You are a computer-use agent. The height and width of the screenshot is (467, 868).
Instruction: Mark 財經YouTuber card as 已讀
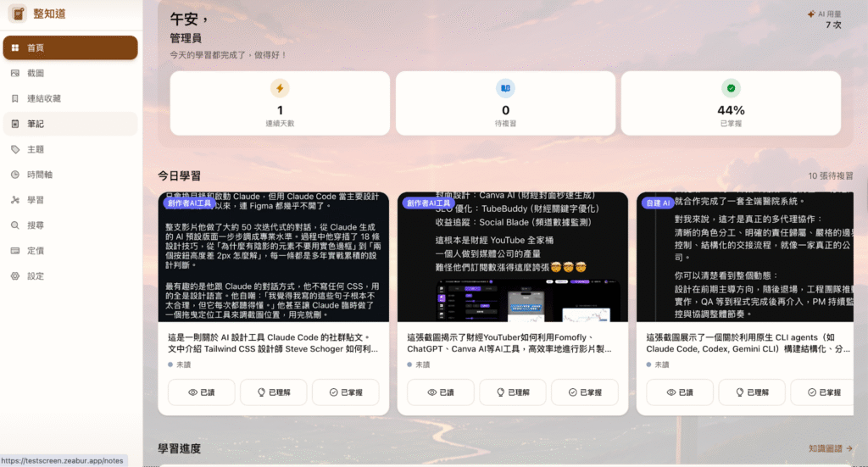(441, 392)
